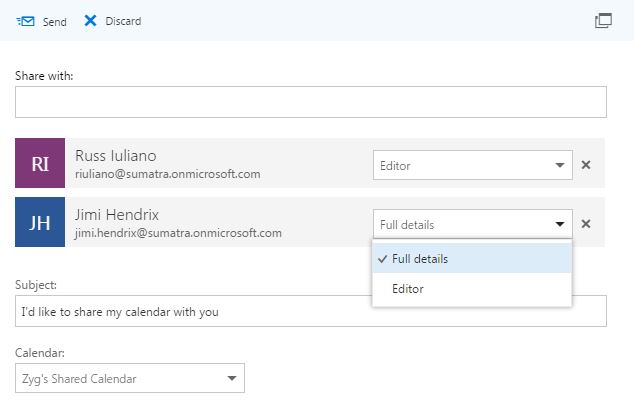Screen dimensions: 634x418
Task: Collapse Jimi Hendrix's Full details dropdown
Action: coord(472,224)
